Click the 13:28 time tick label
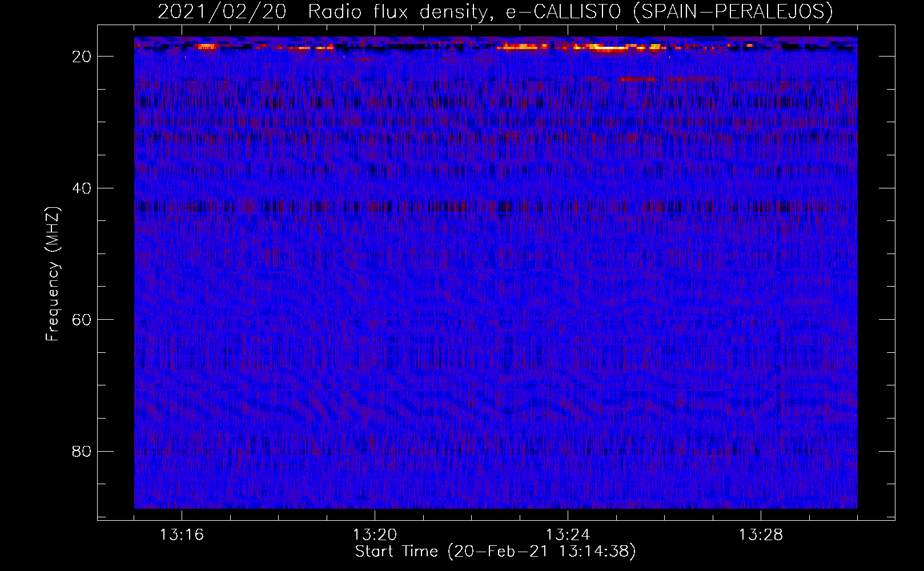 (761, 535)
